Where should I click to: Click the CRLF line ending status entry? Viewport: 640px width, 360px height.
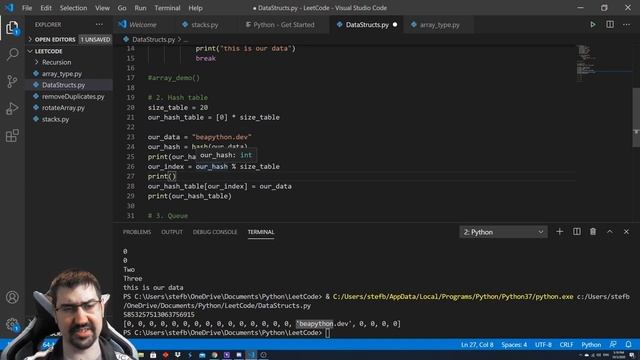(567, 345)
